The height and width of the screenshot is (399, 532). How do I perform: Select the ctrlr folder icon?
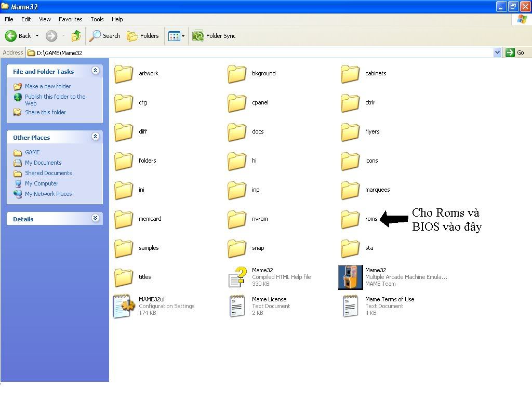[x=350, y=103]
